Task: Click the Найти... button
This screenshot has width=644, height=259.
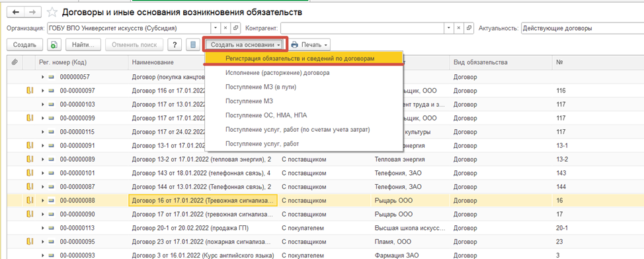Action: point(83,44)
